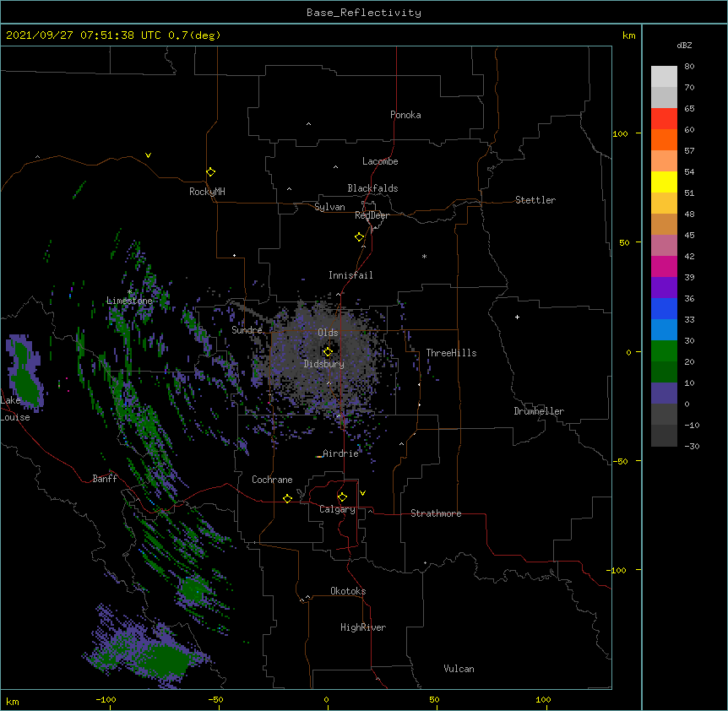Click the ThreeHills town label
The image size is (728, 711).
(x=451, y=353)
